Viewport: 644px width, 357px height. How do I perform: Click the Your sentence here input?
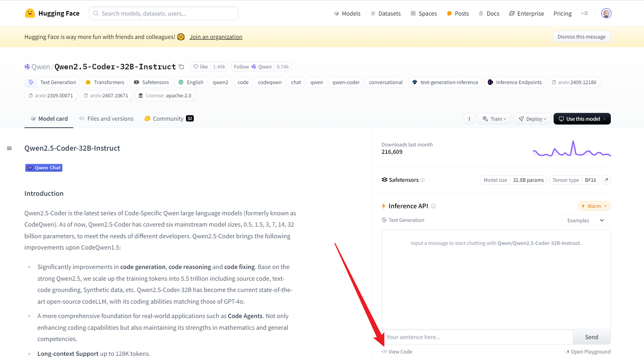[x=478, y=337]
